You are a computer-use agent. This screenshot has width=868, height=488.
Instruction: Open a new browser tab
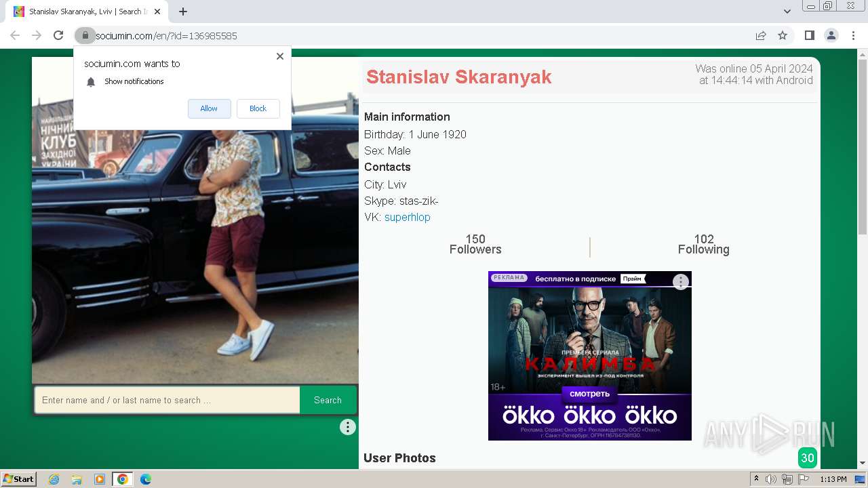pos(183,12)
